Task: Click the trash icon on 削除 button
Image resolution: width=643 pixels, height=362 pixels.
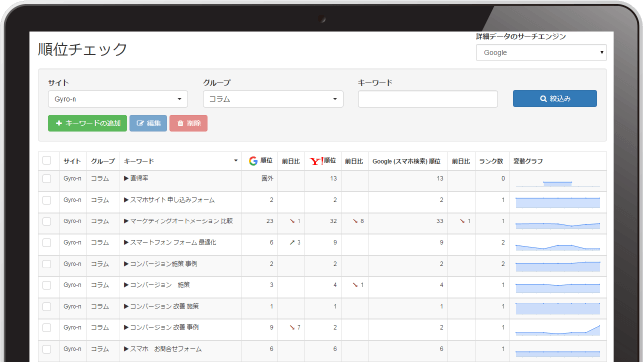Action: pyautogui.click(x=180, y=123)
